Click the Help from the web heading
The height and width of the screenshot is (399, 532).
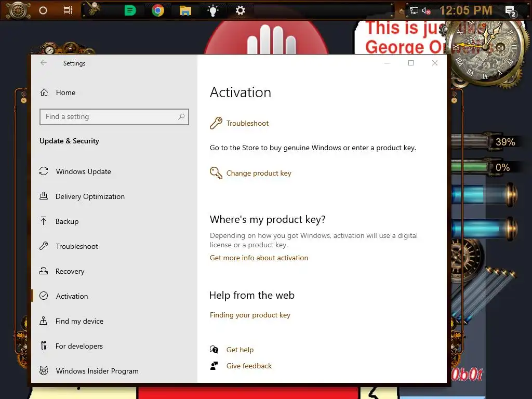coord(252,295)
